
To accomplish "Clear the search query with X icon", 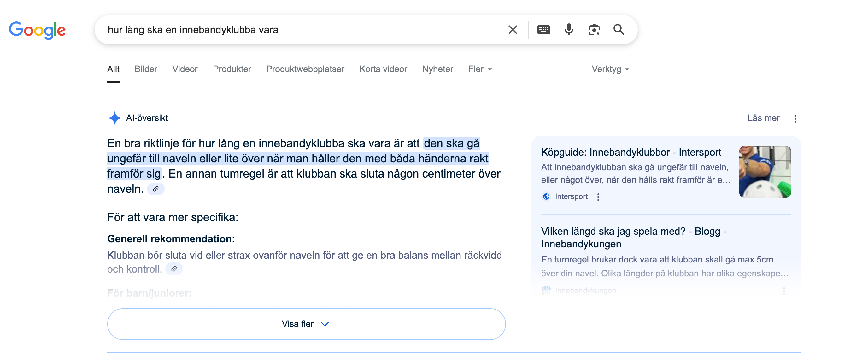I will [x=513, y=30].
